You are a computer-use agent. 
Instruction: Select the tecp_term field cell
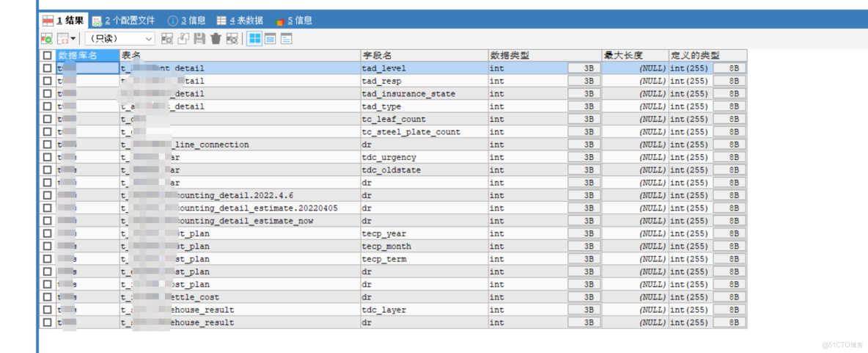424,259
